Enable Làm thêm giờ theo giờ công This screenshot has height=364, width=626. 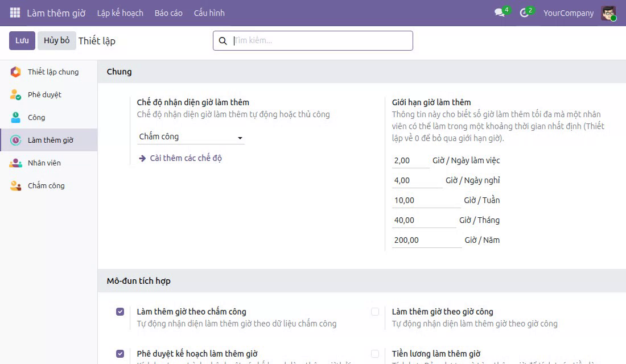(375, 312)
